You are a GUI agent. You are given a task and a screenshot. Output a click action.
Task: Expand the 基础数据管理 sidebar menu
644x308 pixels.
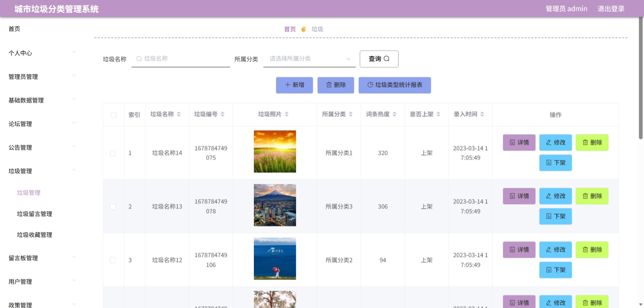(x=42, y=100)
